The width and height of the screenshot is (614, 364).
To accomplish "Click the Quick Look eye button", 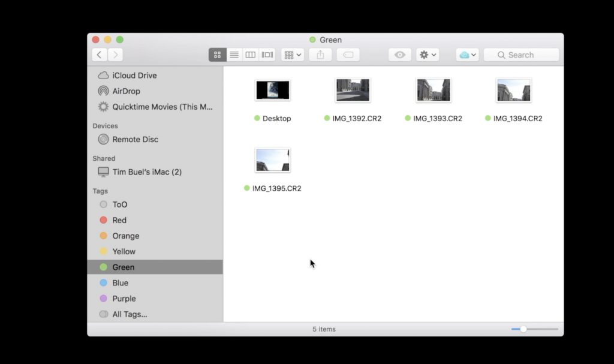I will 400,55.
